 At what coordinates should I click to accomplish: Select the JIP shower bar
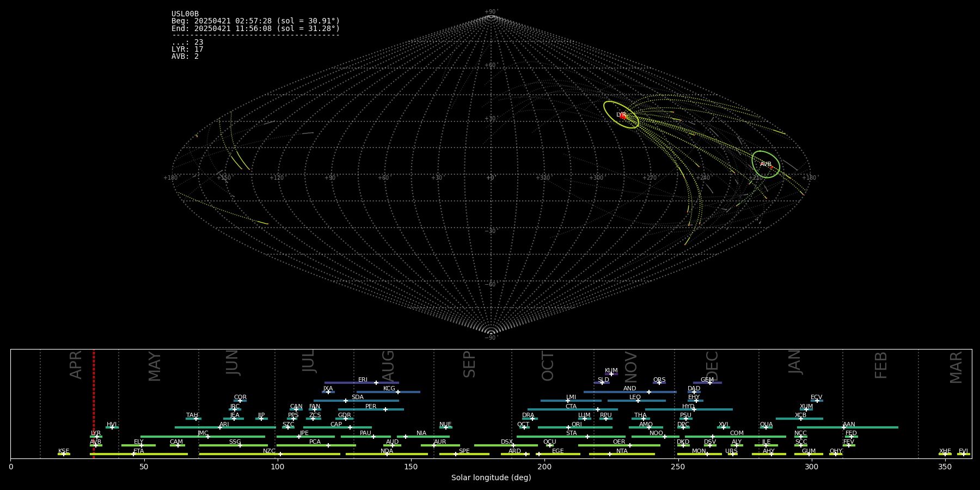[261, 419]
